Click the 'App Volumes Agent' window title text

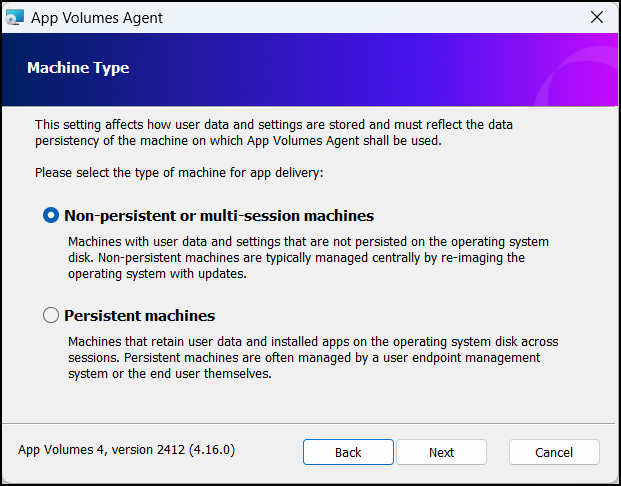click(x=97, y=18)
